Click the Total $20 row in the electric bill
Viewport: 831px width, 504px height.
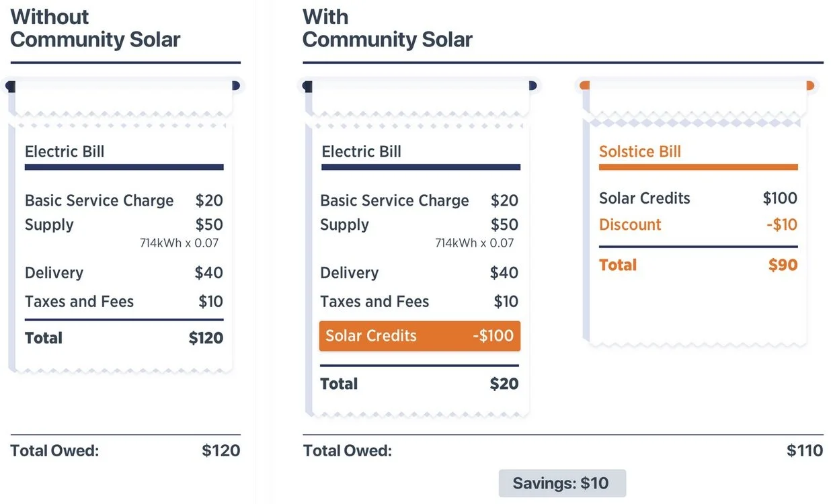point(419,384)
